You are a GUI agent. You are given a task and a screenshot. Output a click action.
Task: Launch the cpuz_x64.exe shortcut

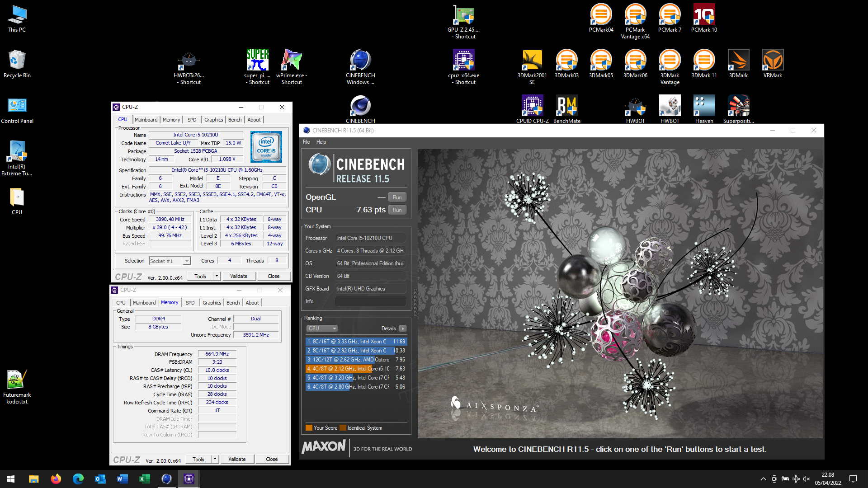[x=464, y=67]
